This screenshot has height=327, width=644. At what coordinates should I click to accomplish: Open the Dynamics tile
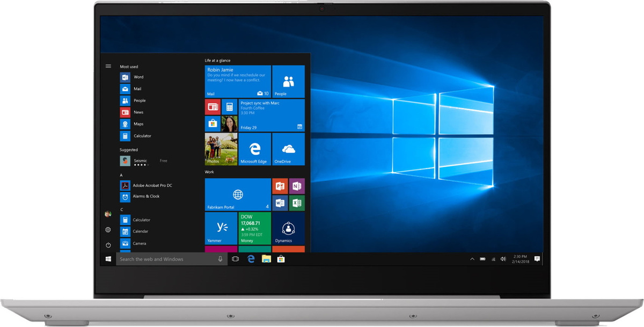(x=288, y=228)
